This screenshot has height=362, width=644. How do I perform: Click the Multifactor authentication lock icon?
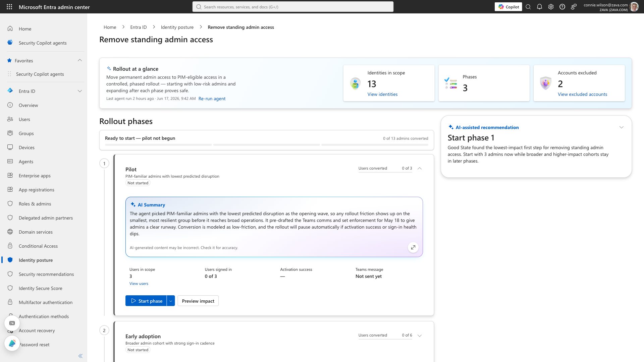coord(10,302)
